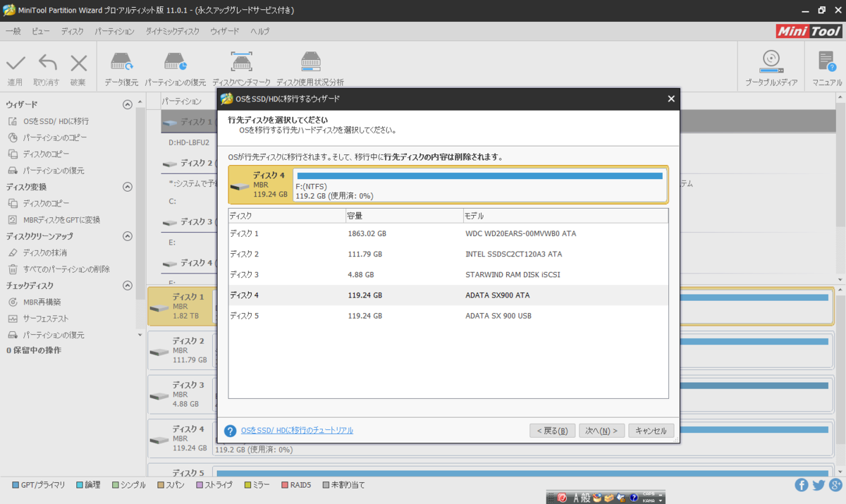This screenshot has width=846, height=504.
Task: Select ディスク 1 row in wizard list
Action: pyautogui.click(x=448, y=233)
